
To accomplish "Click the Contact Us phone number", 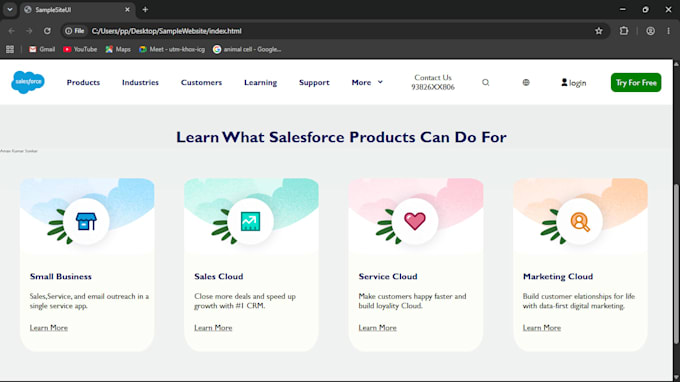I will (433, 87).
